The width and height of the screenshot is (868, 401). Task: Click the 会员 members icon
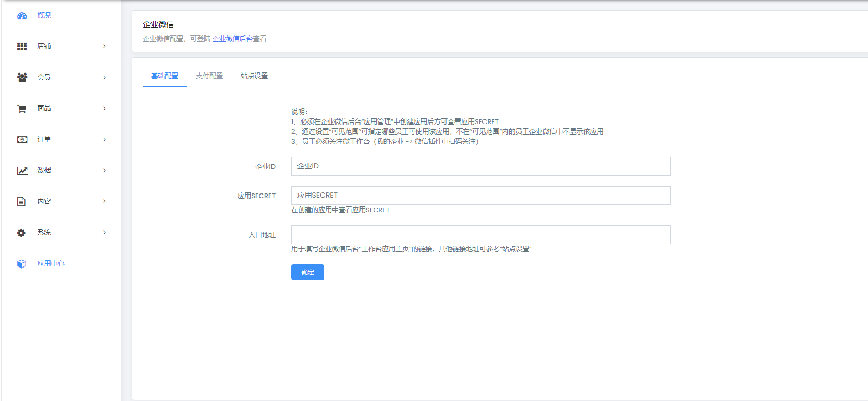22,77
